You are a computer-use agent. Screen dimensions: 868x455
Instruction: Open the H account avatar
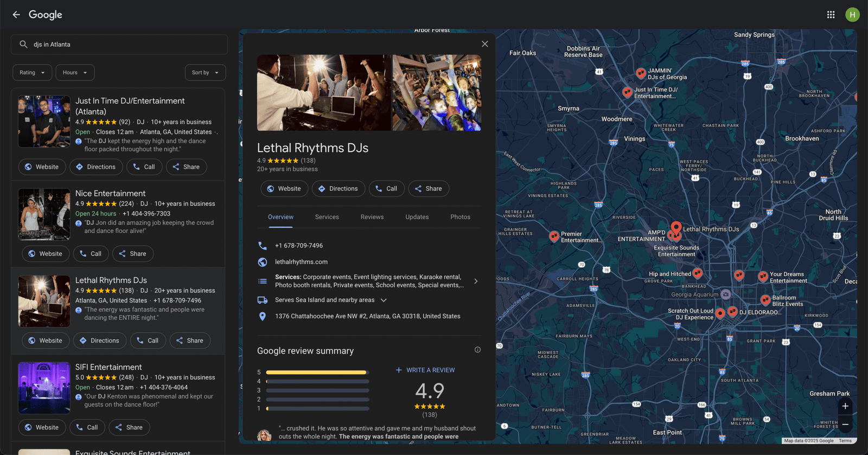point(852,15)
